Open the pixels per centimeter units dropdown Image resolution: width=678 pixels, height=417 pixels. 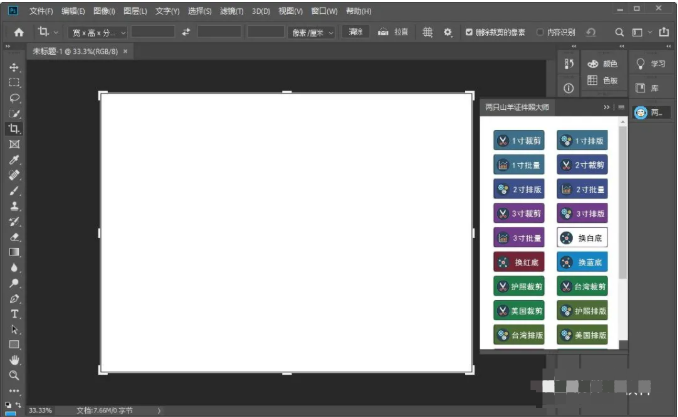point(312,32)
